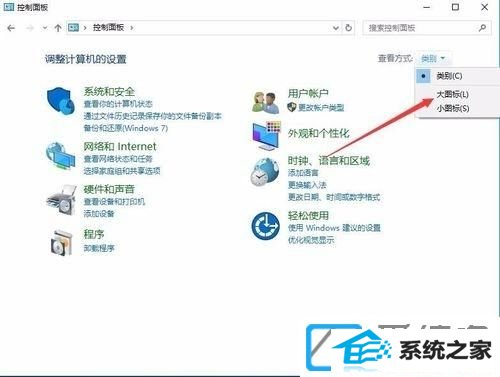The height and width of the screenshot is (377, 500).
Task: Expand chevron before 控制面板 breadcrumb
Action: 85,28
